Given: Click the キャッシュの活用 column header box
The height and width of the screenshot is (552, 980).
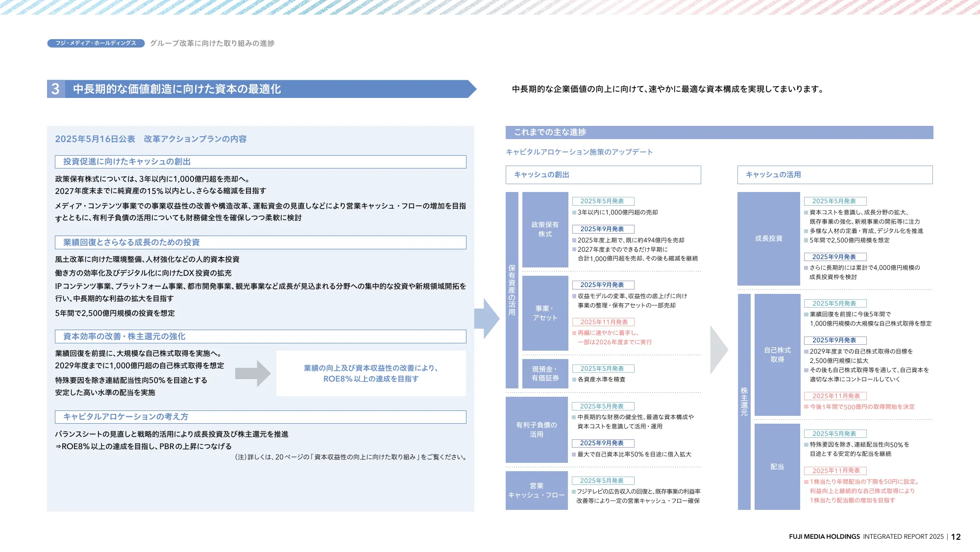Looking at the screenshot, I should click(835, 175).
